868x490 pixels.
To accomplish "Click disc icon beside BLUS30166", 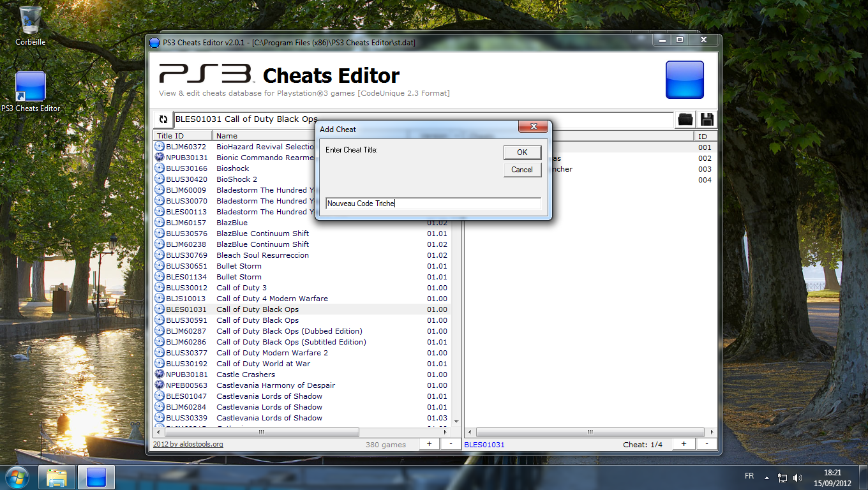I will [160, 168].
